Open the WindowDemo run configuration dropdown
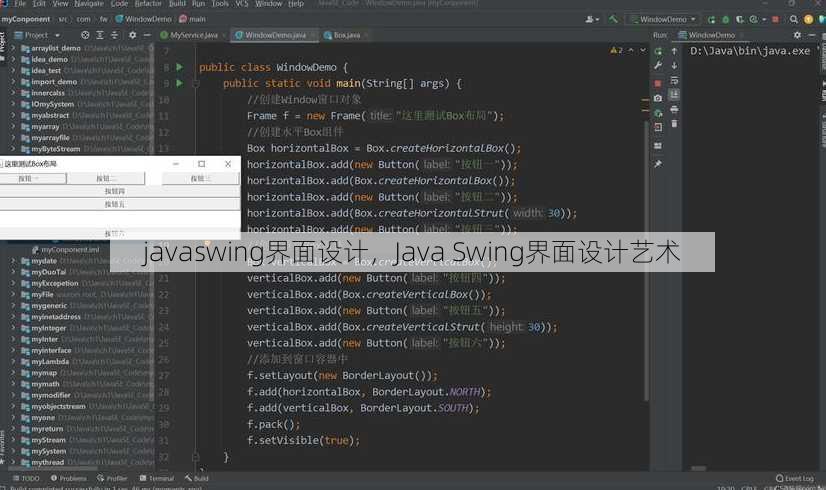 tap(663, 19)
